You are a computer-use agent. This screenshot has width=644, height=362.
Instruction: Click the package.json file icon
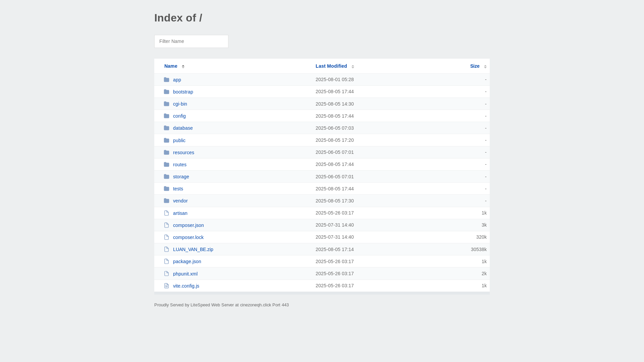point(166,261)
